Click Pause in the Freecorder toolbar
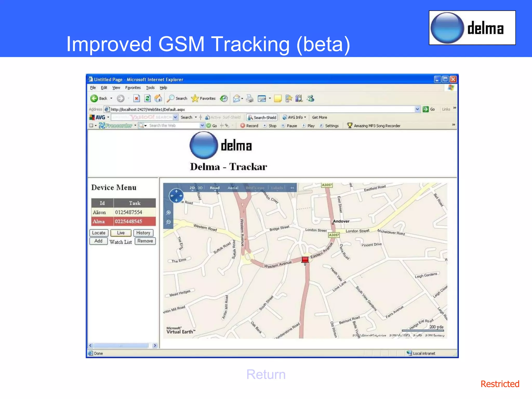Screen dimensions: 532x399 [289, 126]
